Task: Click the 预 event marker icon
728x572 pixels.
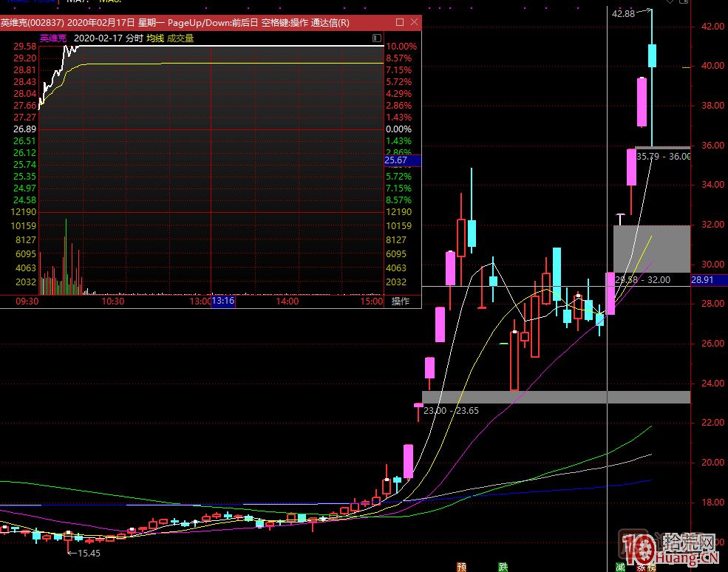Action: [462, 567]
